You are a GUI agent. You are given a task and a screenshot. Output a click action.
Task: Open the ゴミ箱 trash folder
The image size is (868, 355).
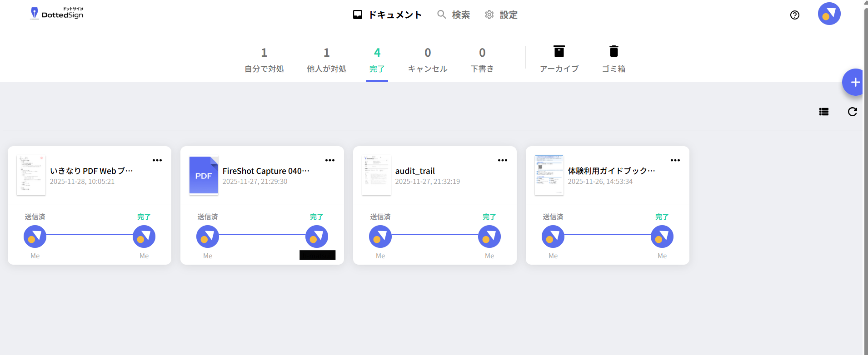(614, 59)
